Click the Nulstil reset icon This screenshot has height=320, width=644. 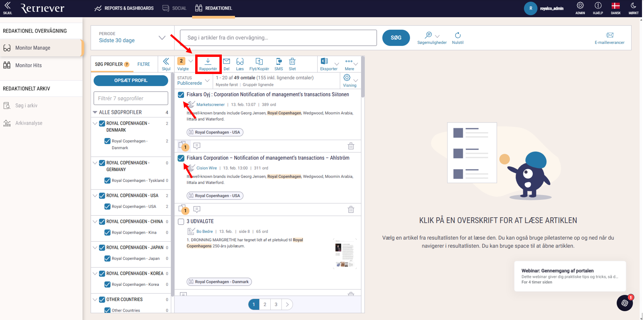(458, 35)
